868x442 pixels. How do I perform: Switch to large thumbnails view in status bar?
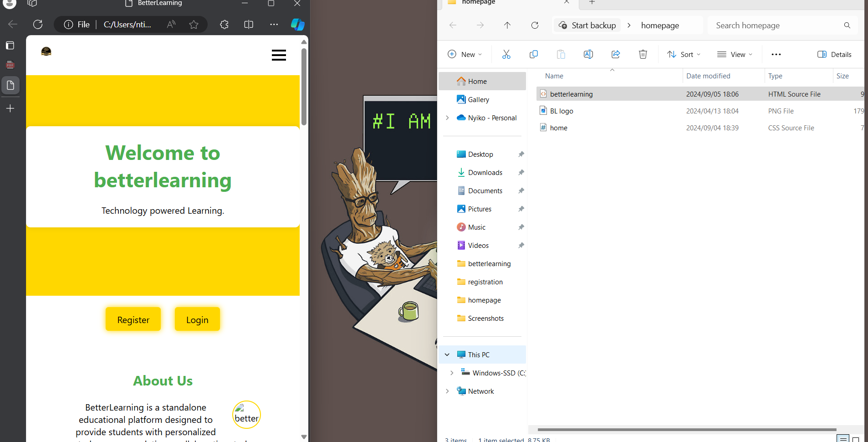[856, 439]
